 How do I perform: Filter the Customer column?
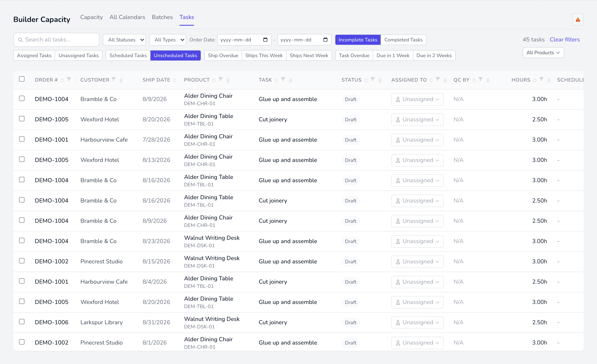[114, 79]
